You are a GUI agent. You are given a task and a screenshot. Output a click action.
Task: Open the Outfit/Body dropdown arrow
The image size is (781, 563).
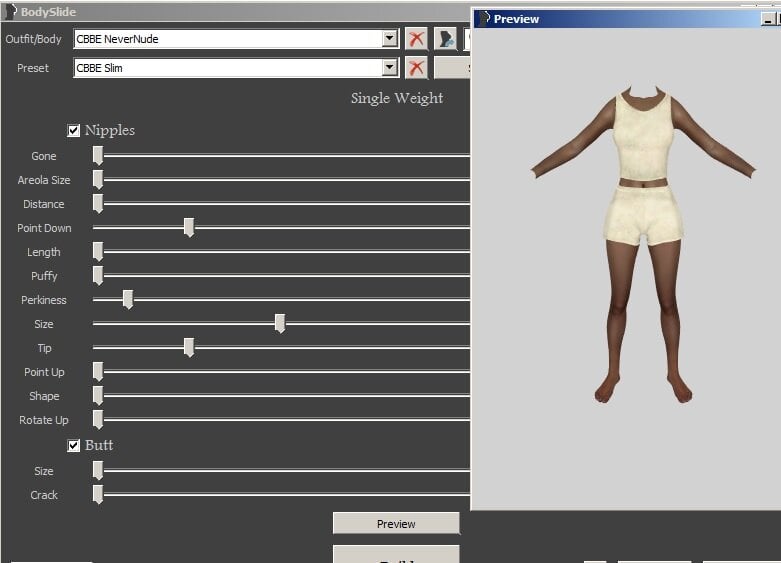click(x=390, y=38)
